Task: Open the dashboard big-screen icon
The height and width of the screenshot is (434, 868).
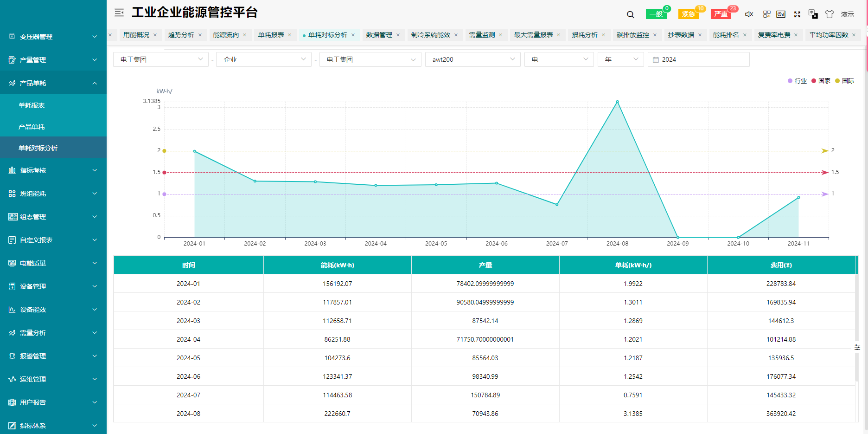Action: (x=781, y=14)
